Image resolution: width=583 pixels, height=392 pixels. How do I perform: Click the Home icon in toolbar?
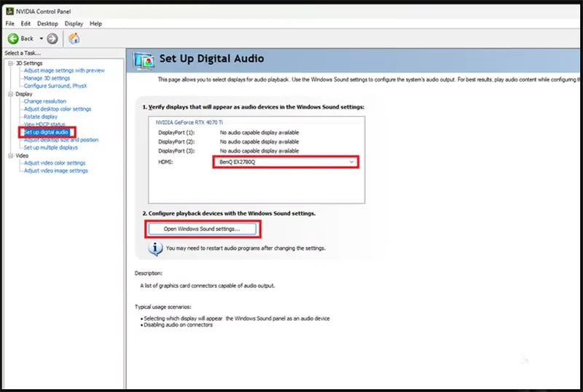click(74, 38)
